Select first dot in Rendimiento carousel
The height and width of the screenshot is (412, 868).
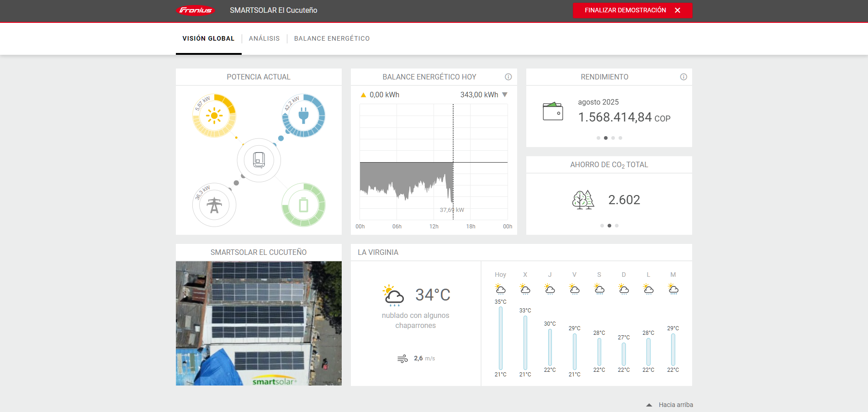pyautogui.click(x=598, y=138)
